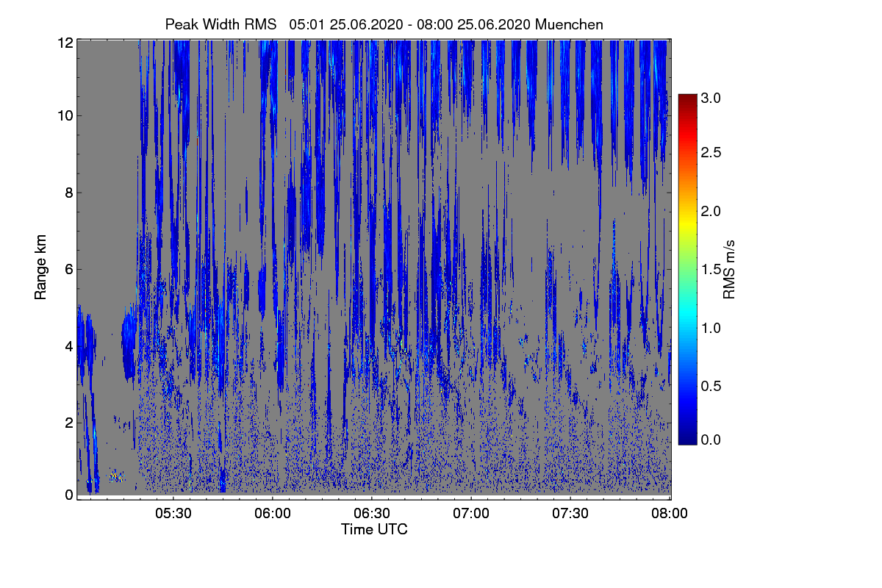
Task: Click the colorbar value '3.0'
Action: (x=710, y=98)
